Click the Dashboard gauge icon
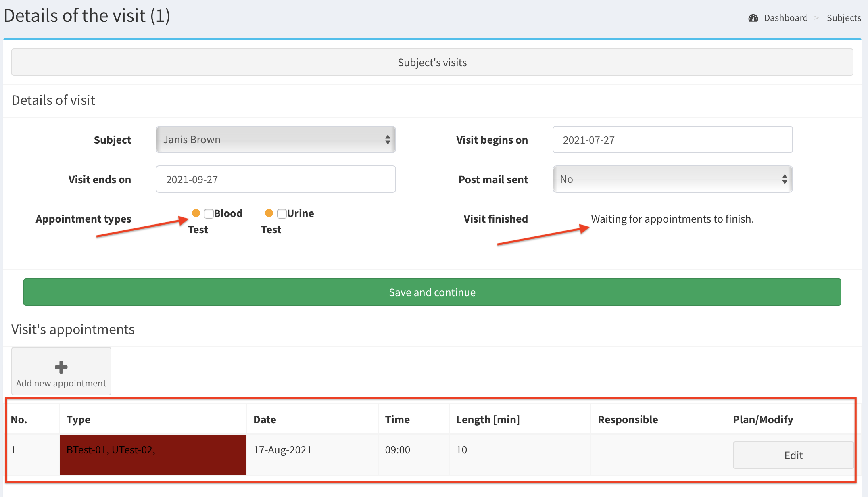868x497 pixels. (x=753, y=18)
